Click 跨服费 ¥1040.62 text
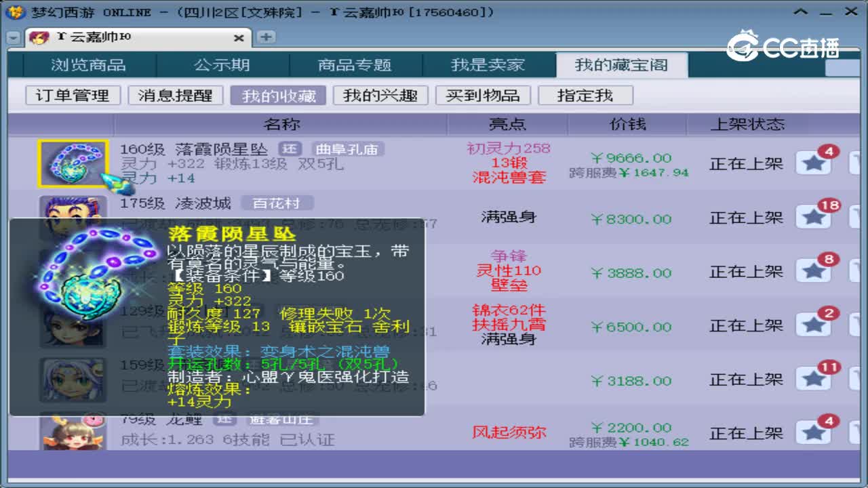 click(x=629, y=442)
